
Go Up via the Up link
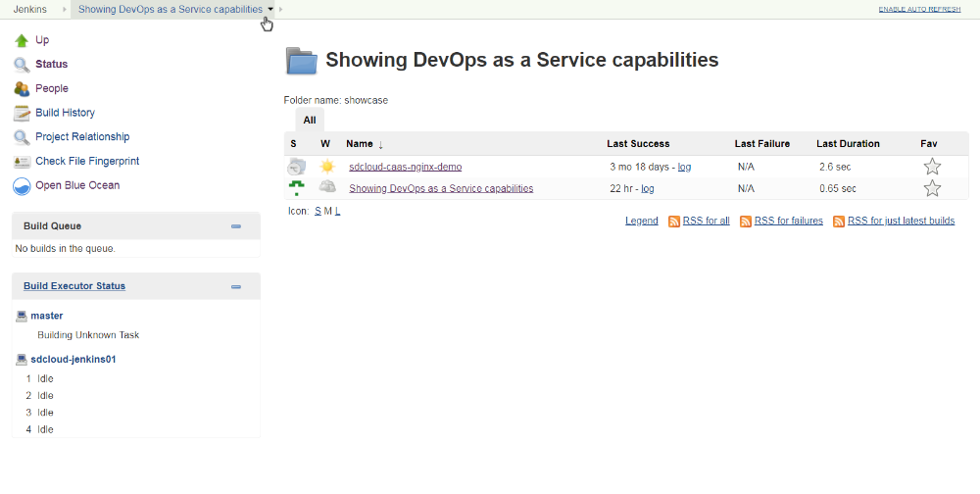pyautogui.click(x=42, y=40)
